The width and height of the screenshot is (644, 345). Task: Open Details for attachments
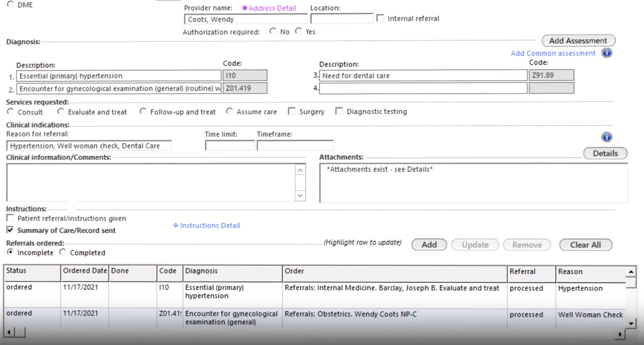tap(605, 153)
